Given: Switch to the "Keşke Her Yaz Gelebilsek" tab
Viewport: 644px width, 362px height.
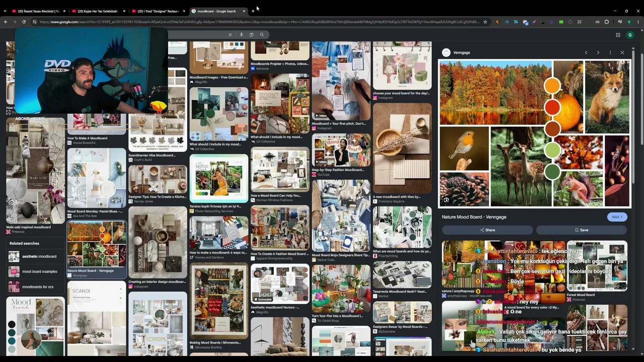Looking at the screenshot, I should pyautogui.click(x=98, y=11).
